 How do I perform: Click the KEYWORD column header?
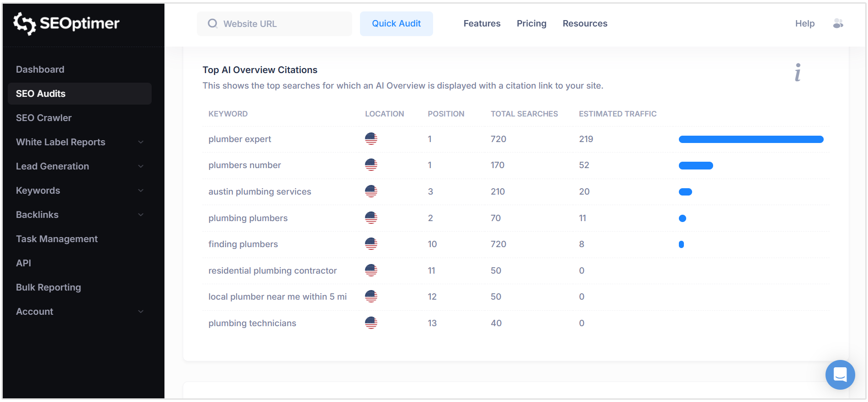(x=228, y=114)
